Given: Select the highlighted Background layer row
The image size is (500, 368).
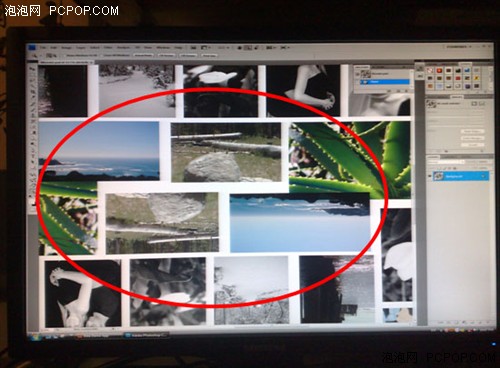Looking at the screenshot, I should coord(461,176).
